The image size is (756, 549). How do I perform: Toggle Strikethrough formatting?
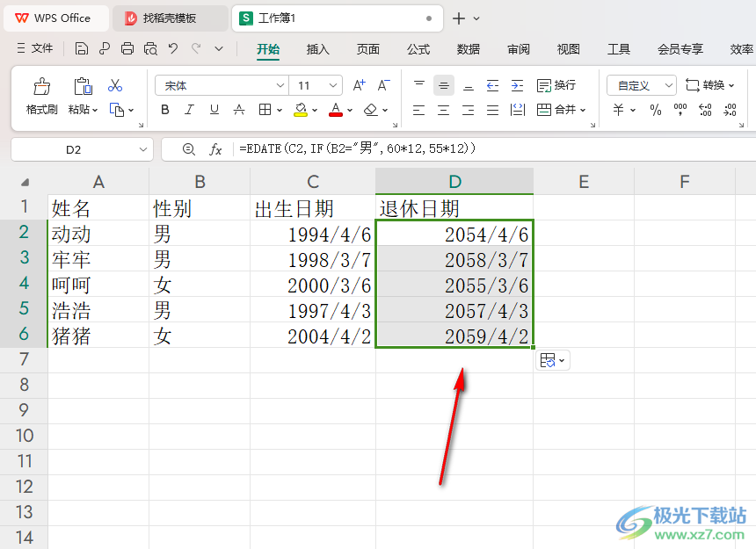239,111
